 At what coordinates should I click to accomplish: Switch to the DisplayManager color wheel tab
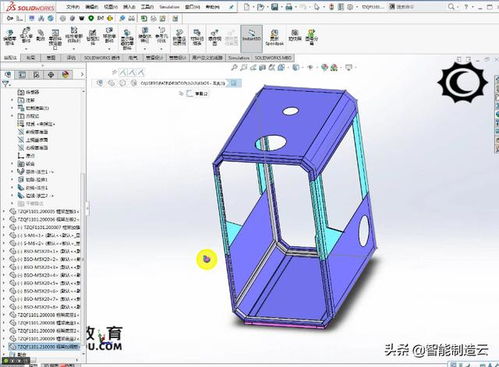coord(65,74)
